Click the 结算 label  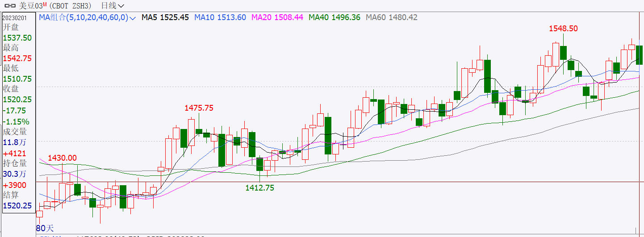(11, 195)
